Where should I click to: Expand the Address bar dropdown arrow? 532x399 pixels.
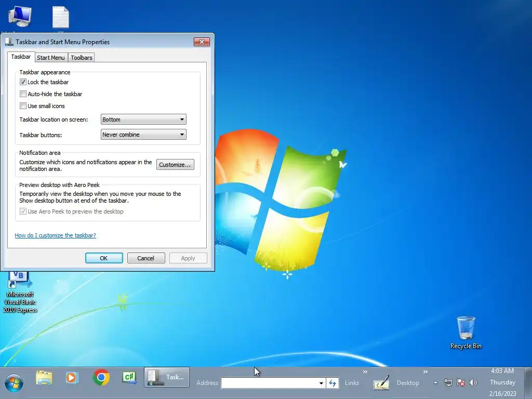pyautogui.click(x=321, y=383)
